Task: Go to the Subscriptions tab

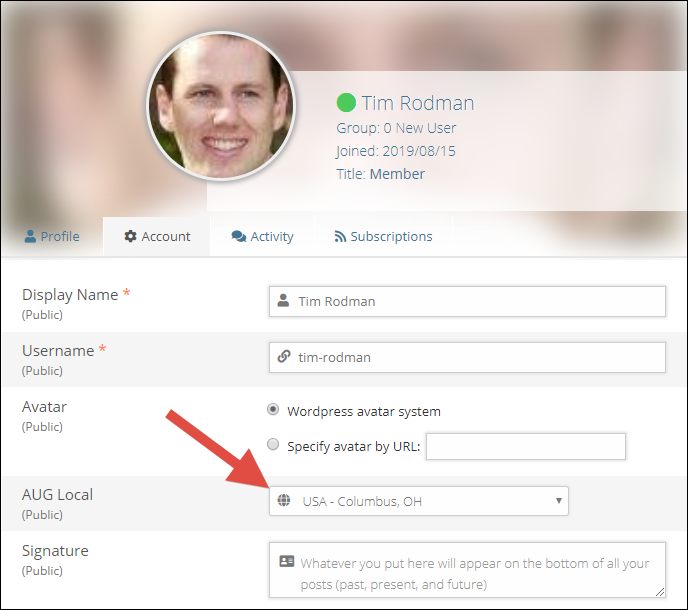Action: click(x=383, y=237)
